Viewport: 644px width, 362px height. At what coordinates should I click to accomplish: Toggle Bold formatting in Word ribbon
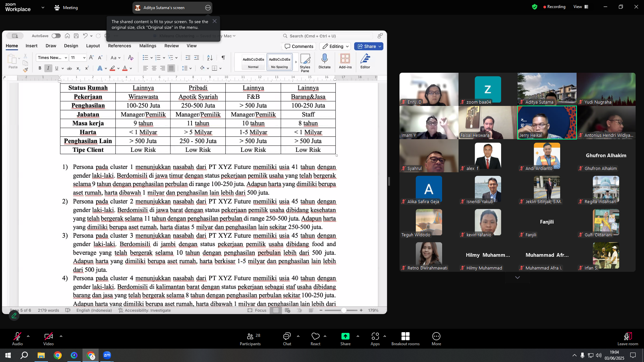(40, 68)
